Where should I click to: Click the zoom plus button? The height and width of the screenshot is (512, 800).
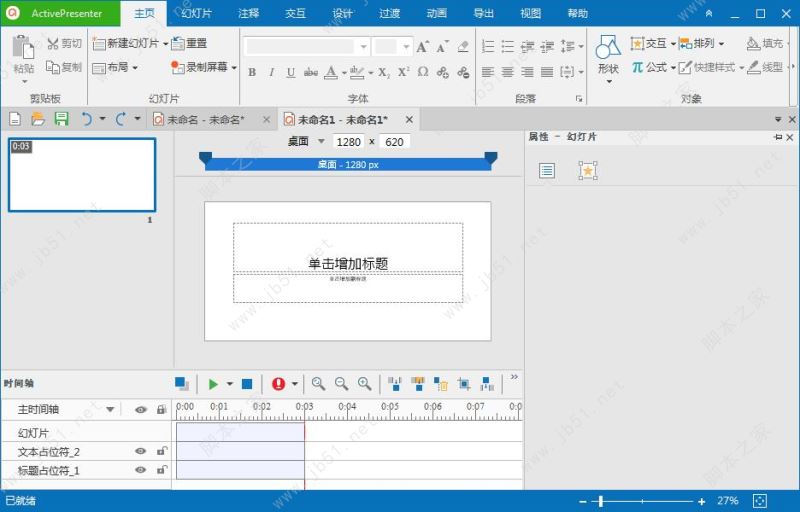702,502
